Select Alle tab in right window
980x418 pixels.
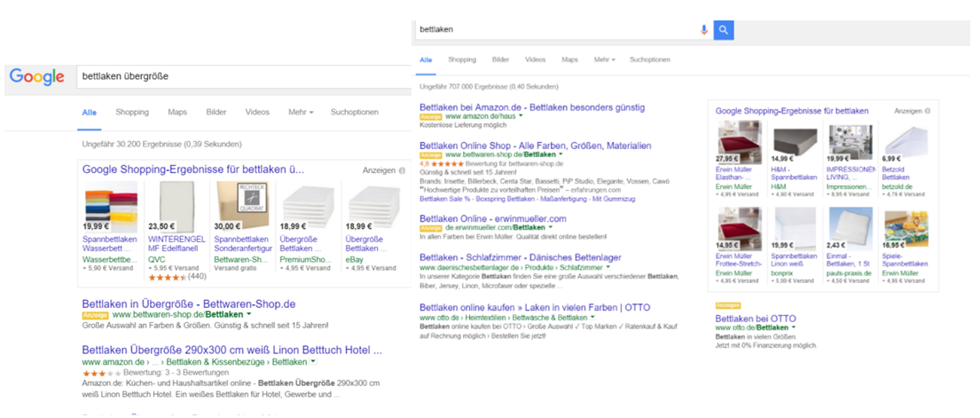(426, 59)
